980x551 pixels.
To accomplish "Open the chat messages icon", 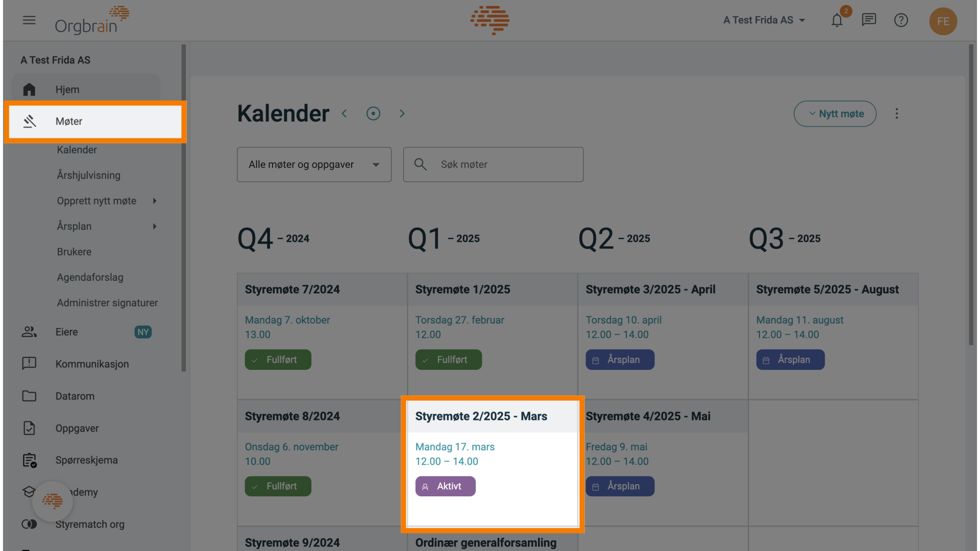I will [x=869, y=20].
